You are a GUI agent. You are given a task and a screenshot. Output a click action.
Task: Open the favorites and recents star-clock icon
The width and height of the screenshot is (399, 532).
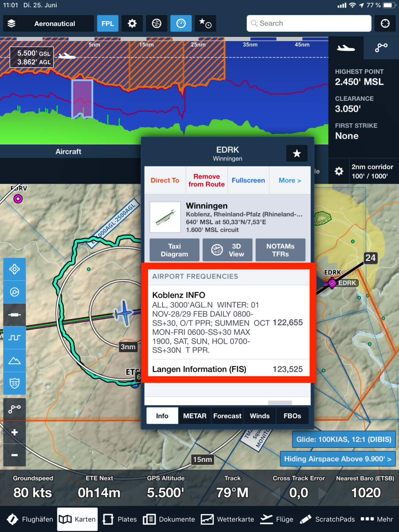(x=205, y=23)
